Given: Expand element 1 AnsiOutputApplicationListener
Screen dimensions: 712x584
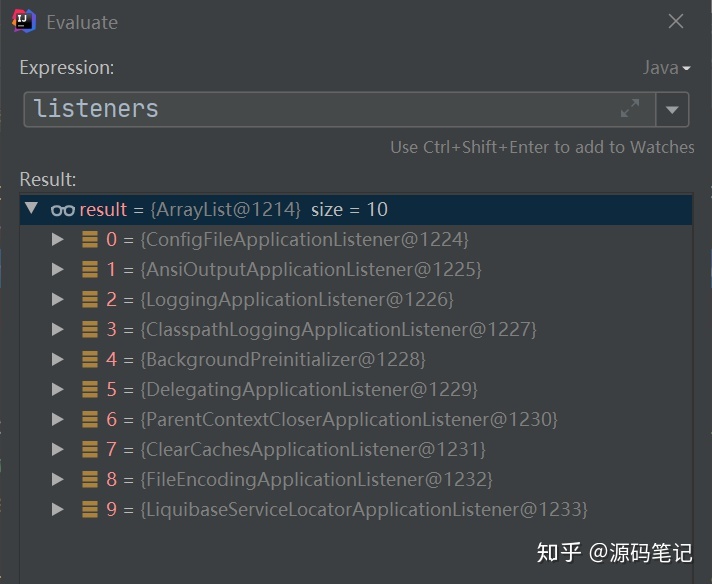Looking at the screenshot, I should 58,269.
